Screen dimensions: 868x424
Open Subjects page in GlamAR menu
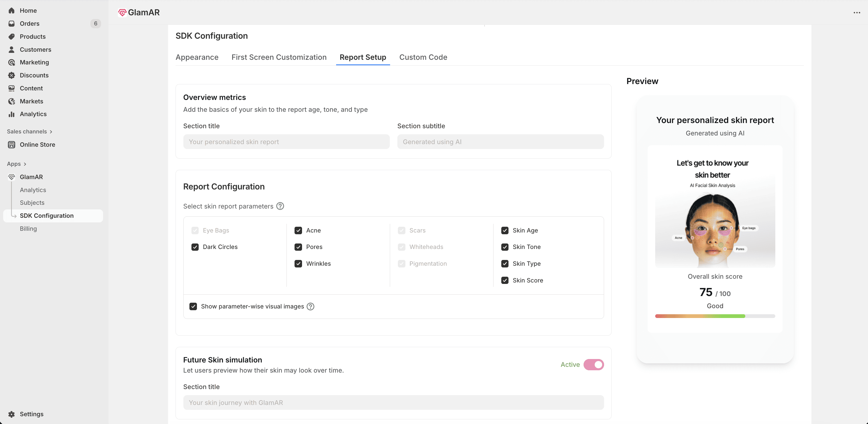pos(32,202)
